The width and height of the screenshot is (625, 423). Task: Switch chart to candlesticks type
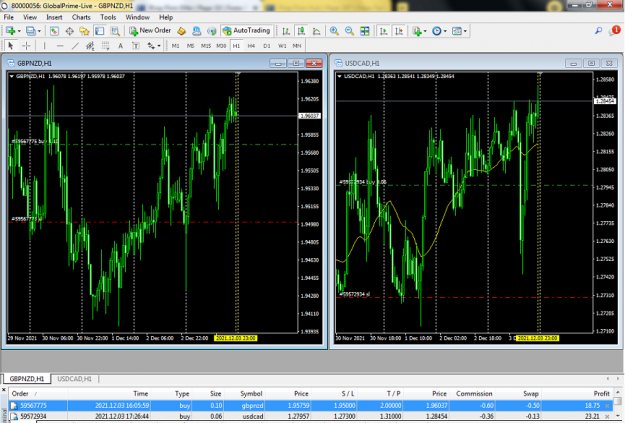(301, 31)
